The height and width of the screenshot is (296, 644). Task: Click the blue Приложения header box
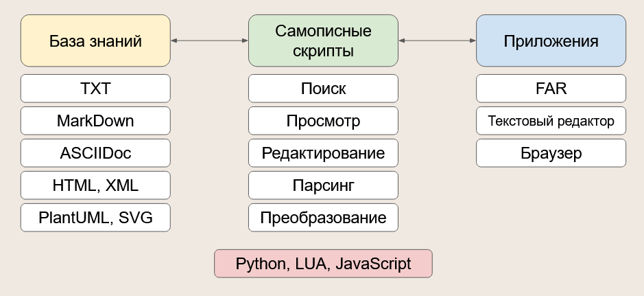pos(551,41)
